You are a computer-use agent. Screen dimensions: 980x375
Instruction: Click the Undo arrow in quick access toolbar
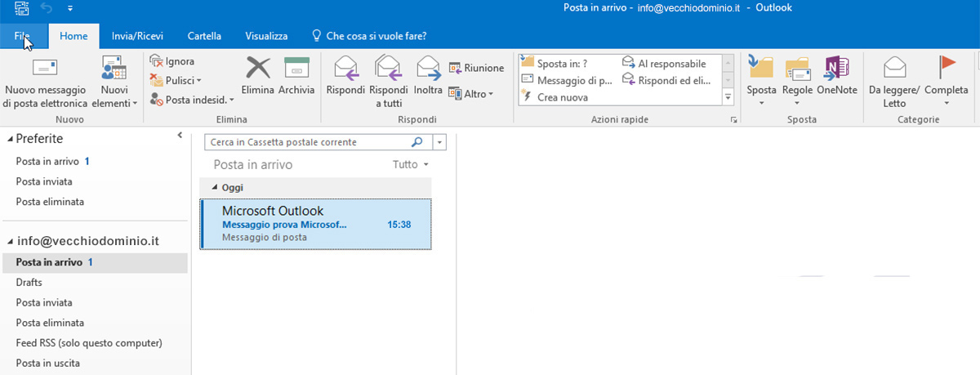(47, 8)
